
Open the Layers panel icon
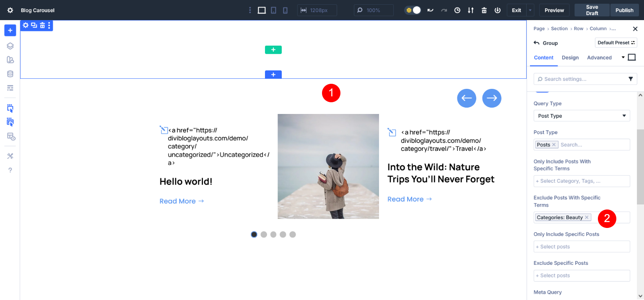(x=10, y=46)
